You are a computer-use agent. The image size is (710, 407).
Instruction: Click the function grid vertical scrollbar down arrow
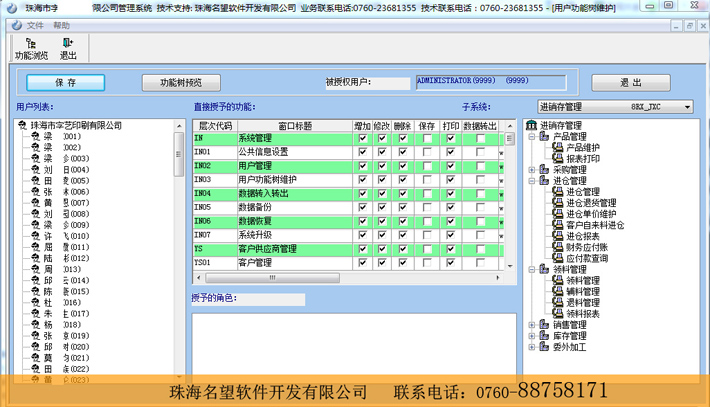[510, 266]
